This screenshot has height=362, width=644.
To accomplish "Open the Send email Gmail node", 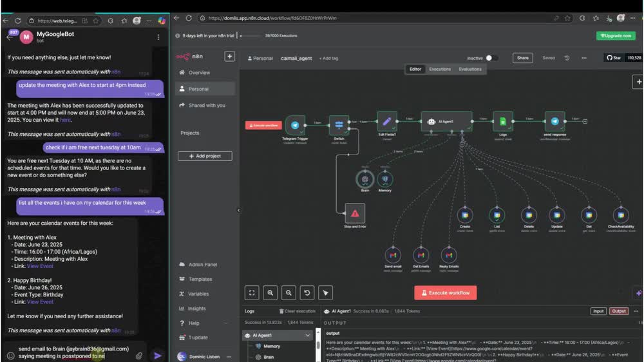I will tap(393, 255).
